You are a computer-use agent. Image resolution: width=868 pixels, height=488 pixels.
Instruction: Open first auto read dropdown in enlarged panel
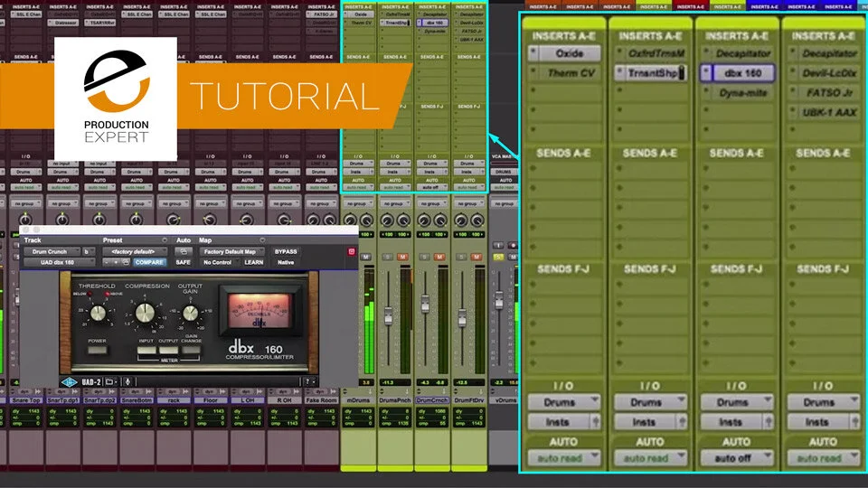[563, 458]
